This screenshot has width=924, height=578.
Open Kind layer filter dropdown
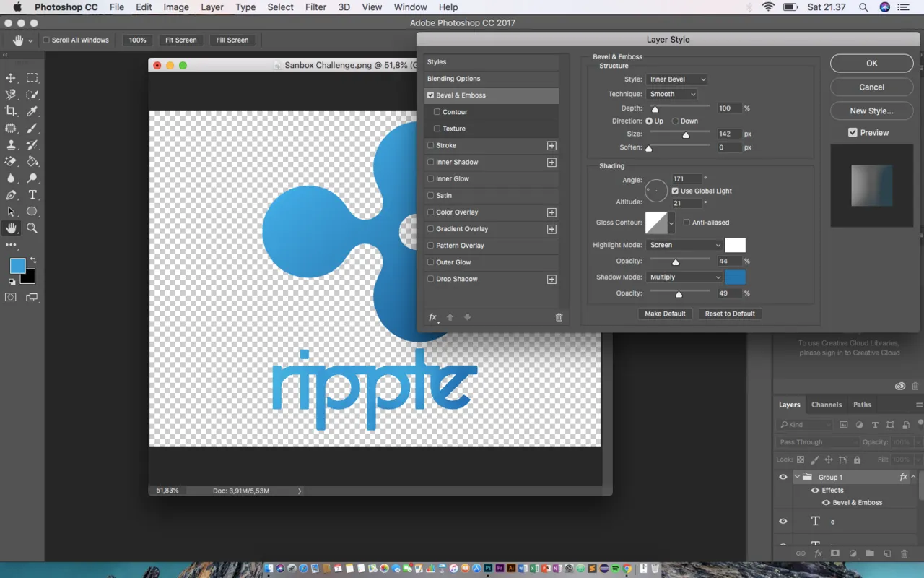[x=805, y=425]
